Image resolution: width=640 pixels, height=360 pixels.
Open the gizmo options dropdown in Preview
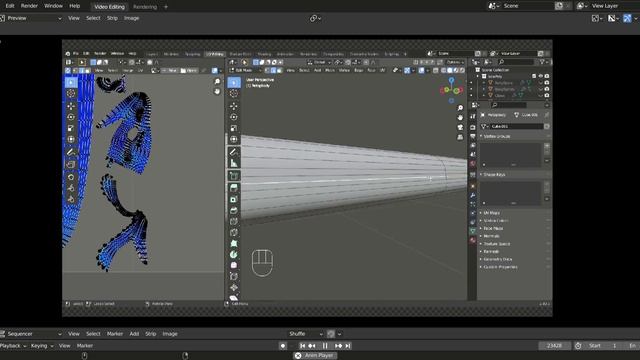click(x=613, y=18)
